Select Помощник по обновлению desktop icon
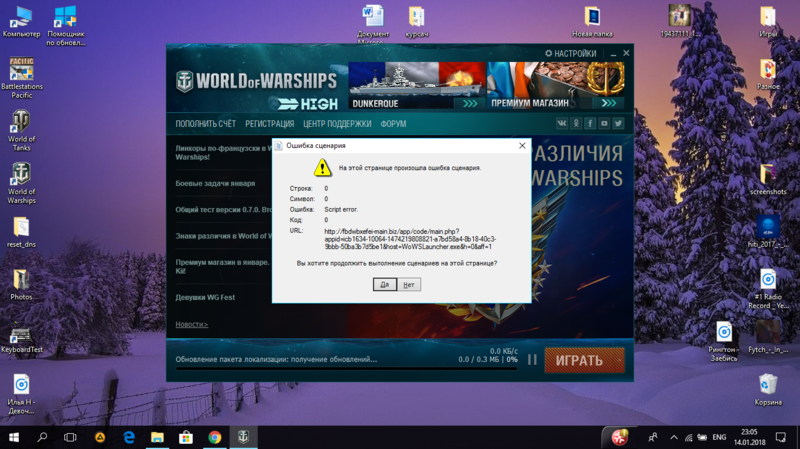 point(66,26)
